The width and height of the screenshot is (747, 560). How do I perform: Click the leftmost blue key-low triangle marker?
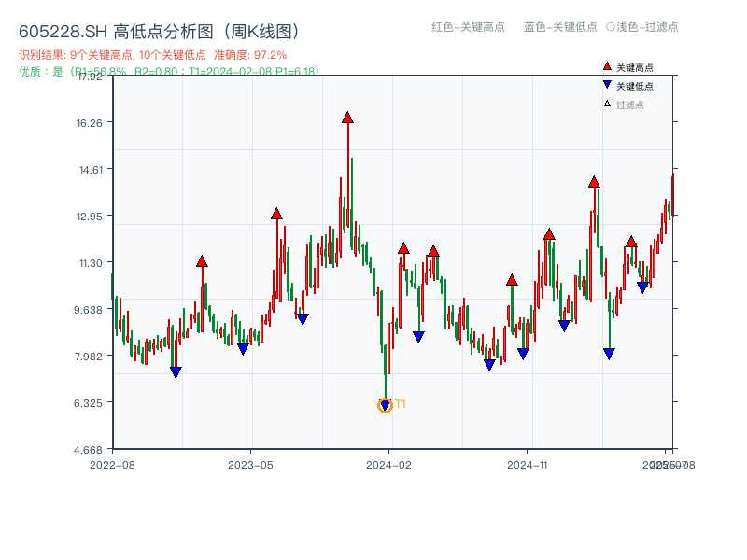pos(176,371)
